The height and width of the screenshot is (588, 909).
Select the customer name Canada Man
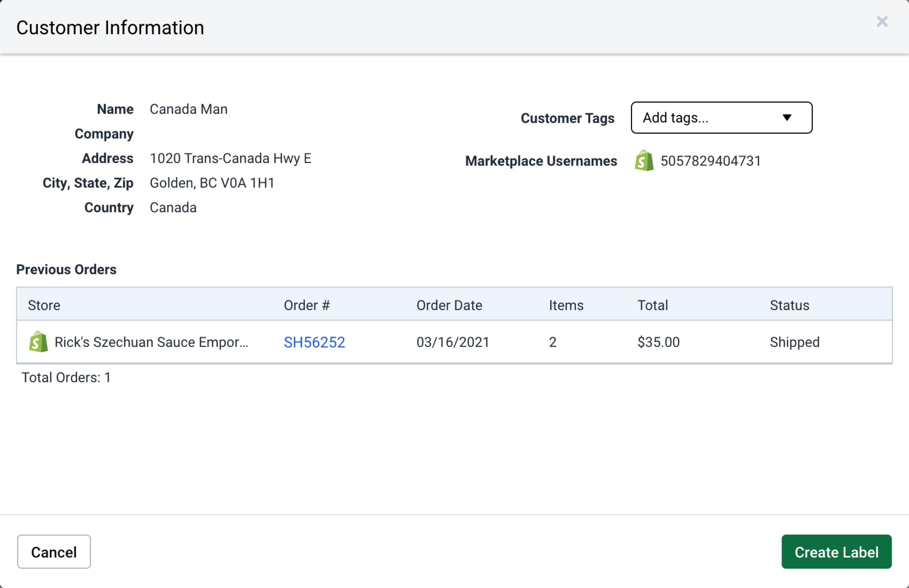pyautogui.click(x=188, y=109)
